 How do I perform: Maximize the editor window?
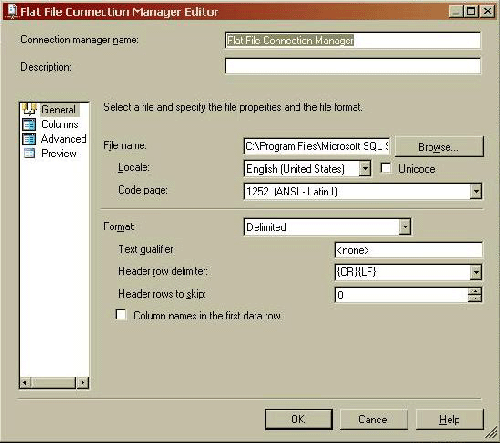click(471, 11)
